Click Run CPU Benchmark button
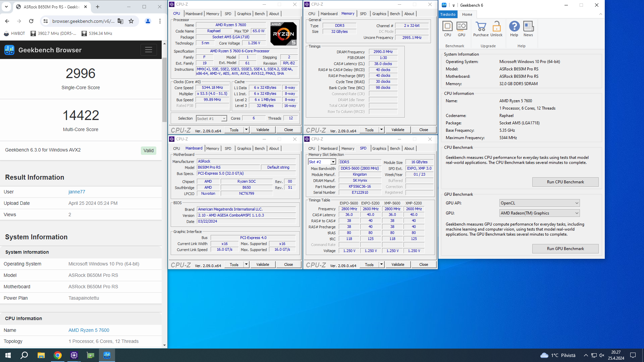Screen dimensions: 644x362 (x=565, y=182)
